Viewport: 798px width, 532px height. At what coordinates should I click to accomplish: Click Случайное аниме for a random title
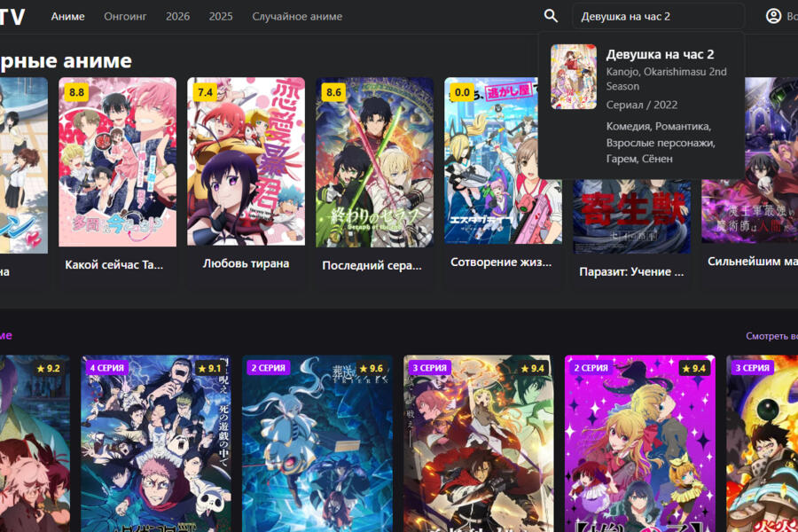[297, 16]
